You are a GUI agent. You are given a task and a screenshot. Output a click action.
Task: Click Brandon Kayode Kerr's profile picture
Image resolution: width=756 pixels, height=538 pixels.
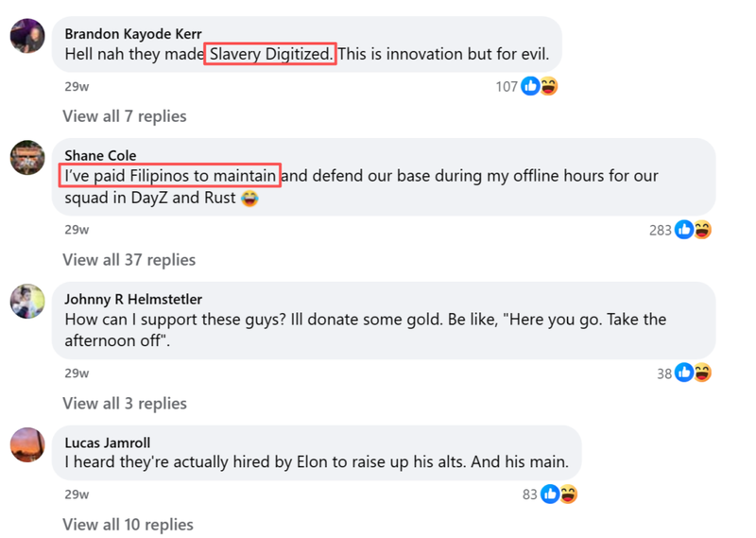tap(27, 36)
